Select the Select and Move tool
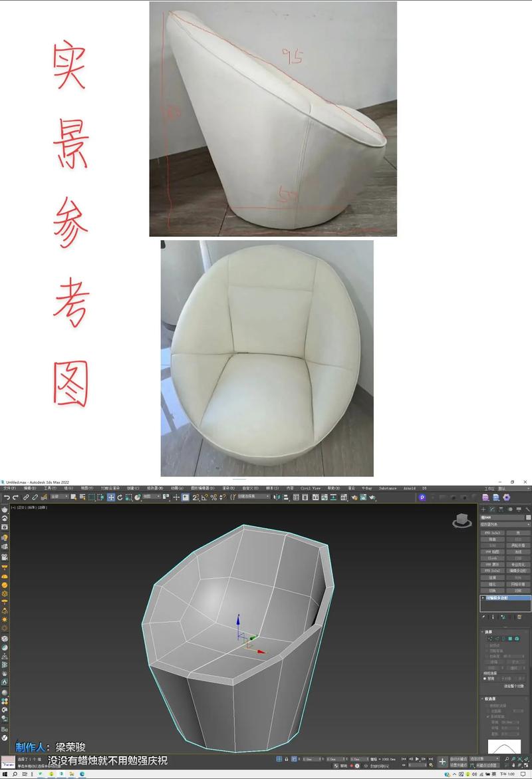The image size is (532, 779). coord(112,498)
